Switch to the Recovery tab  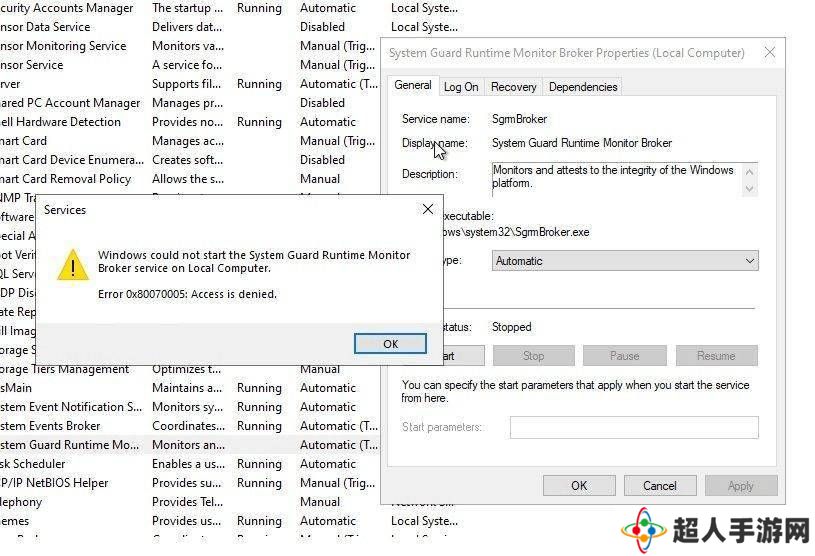[513, 87]
